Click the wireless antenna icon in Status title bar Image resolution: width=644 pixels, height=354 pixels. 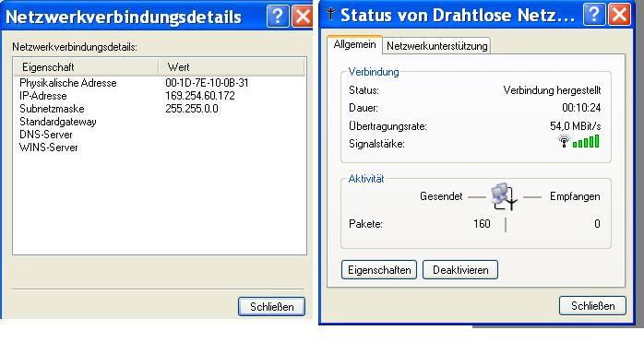330,14
